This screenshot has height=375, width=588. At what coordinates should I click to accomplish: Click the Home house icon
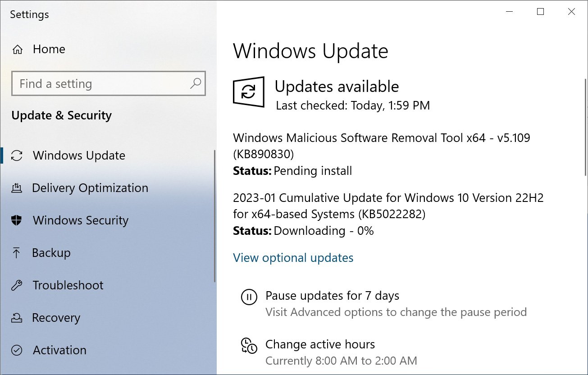(x=18, y=50)
